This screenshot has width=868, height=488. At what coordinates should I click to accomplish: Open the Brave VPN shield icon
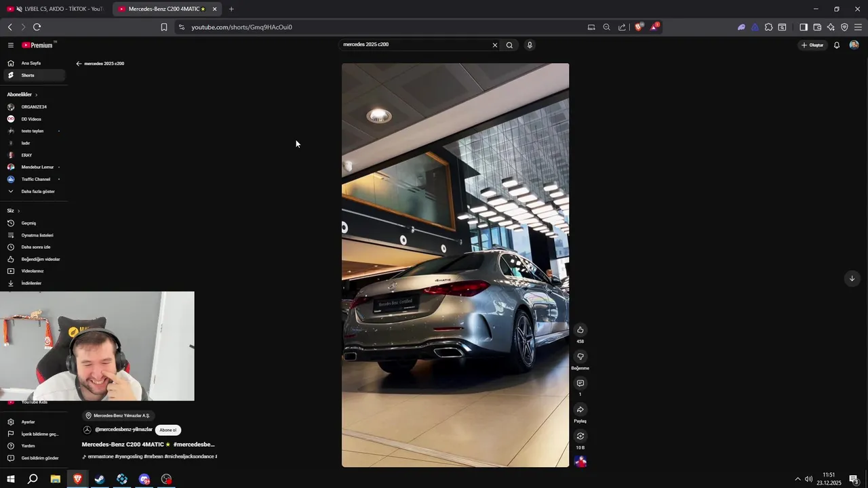[844, 27]
